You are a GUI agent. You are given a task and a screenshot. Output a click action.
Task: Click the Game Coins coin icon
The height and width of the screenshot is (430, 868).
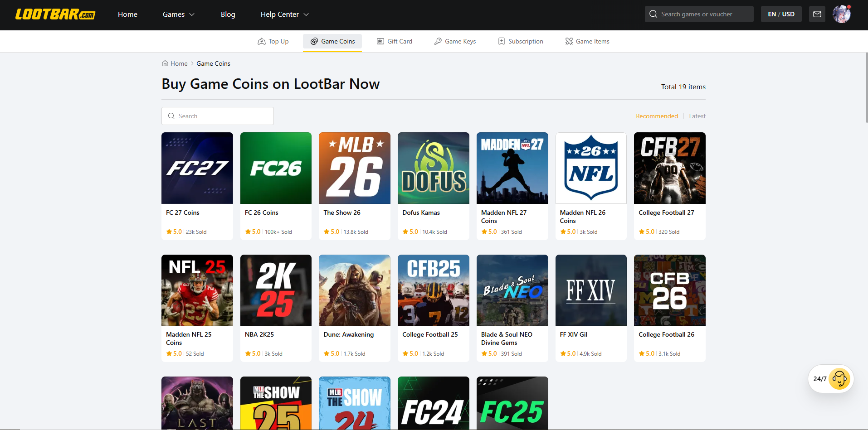[314, 41]
